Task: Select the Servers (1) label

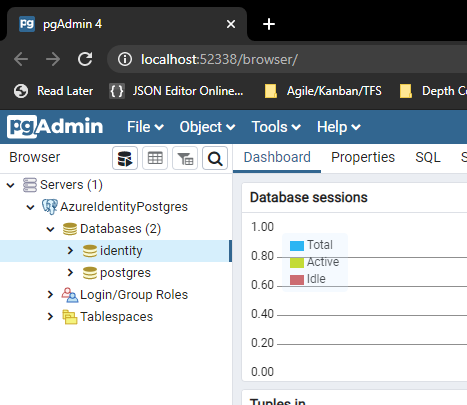Action: [71, 185]
